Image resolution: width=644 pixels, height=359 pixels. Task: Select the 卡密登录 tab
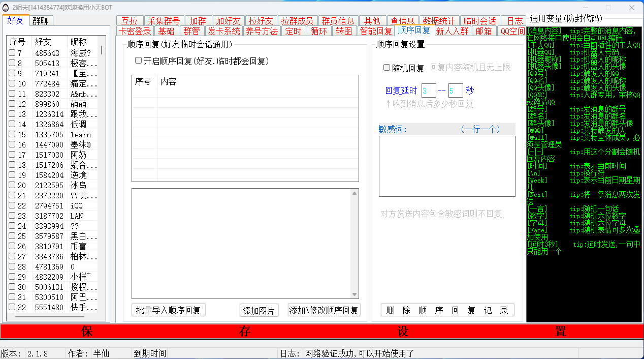135,31
